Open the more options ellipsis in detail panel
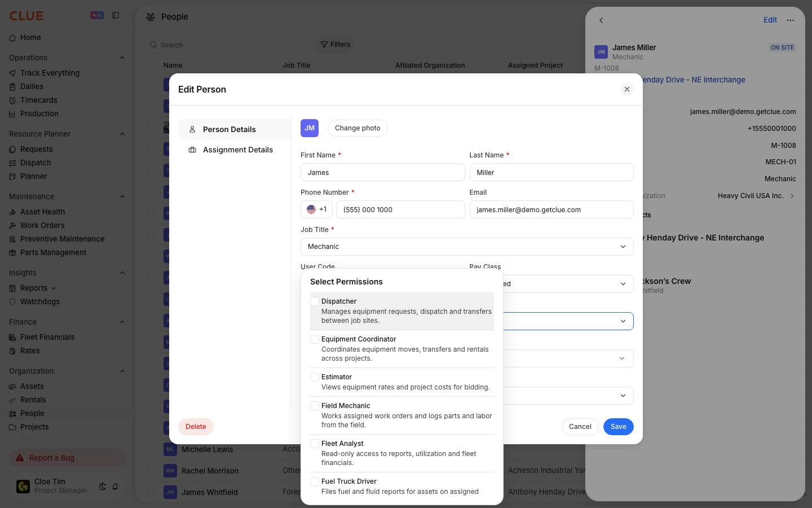The height and width of the screenshot is (508, 812). tap(791, 20)
